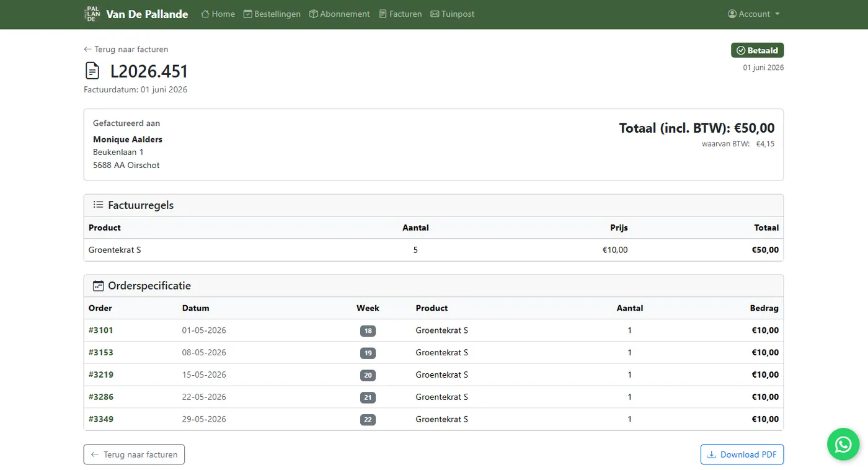868x470 pixels.
Task: Click the quantity 5 in Factuurregels
Action: pos(415,250)
